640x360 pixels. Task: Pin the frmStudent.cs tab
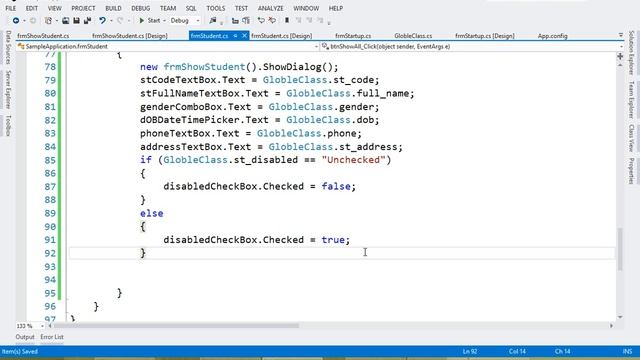pyautogui.click(x=236, y=36)
